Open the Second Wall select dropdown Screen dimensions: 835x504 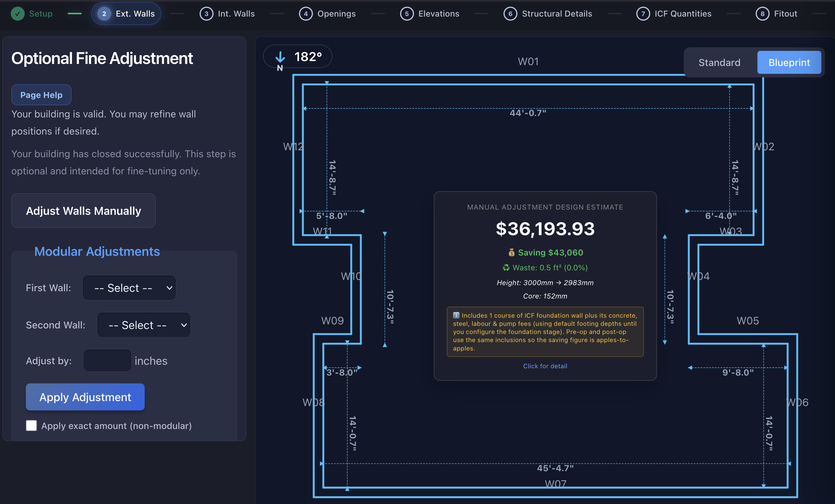[x=144, y=325]
